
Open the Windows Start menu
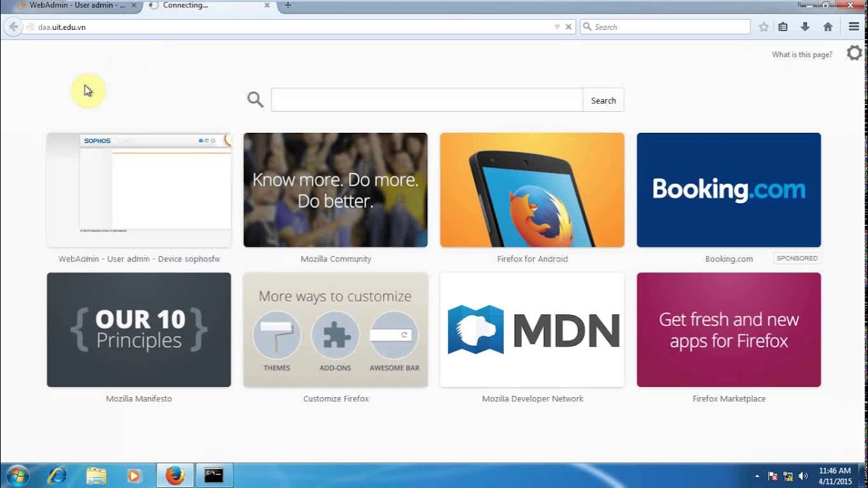tap(16, 475)
